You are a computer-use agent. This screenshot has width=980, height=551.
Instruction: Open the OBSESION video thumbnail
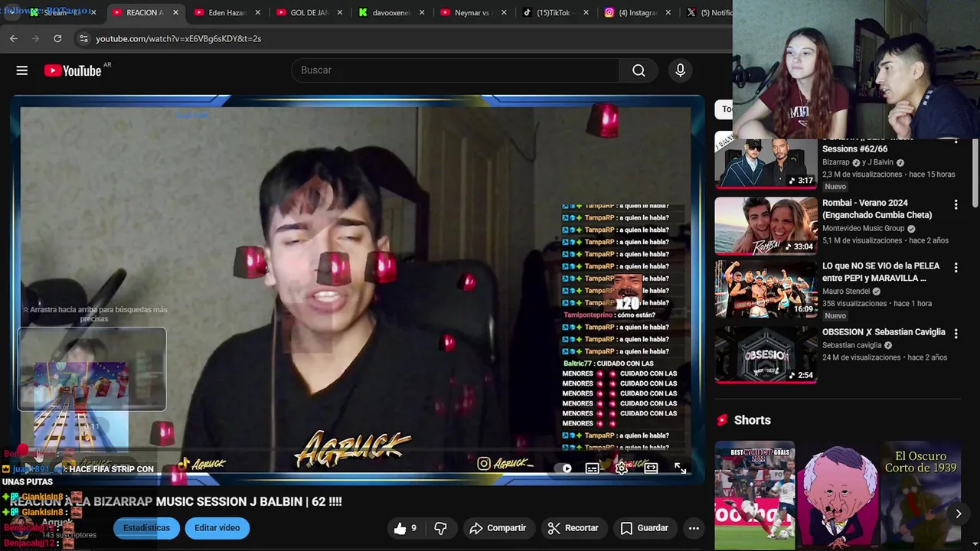tap(766, 354)
